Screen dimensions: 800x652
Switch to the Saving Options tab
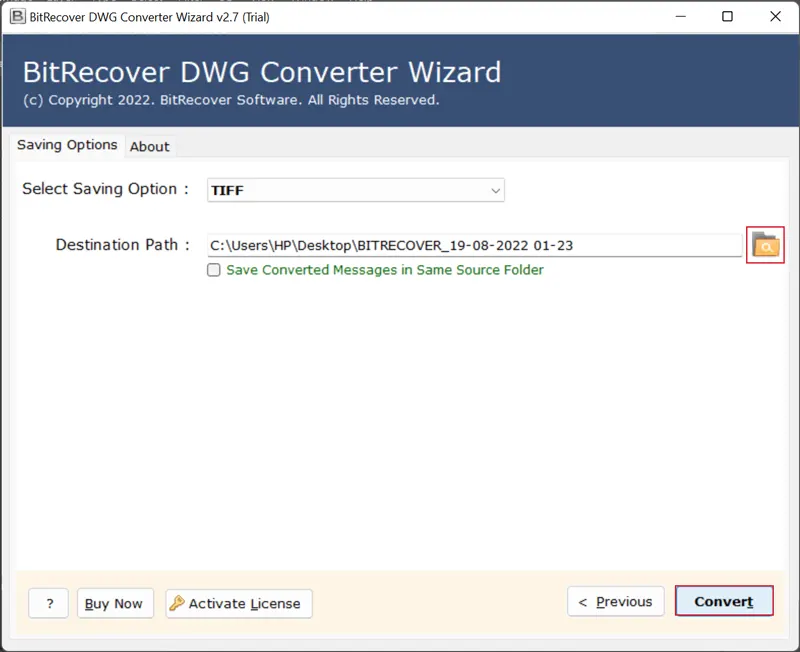[x=67, y=145]
